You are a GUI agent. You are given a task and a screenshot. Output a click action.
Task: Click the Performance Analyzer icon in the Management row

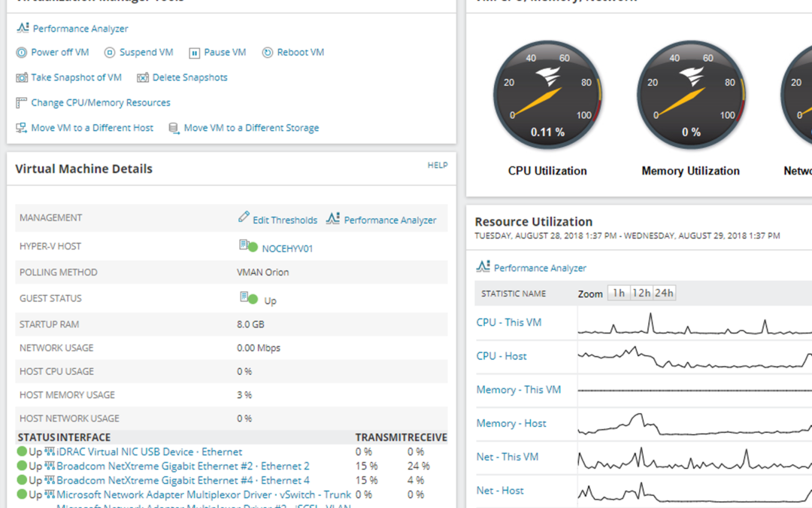tap(333, 218)
